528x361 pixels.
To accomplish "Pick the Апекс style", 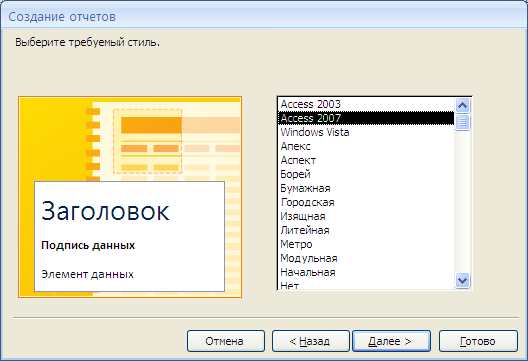I will pyautogui.click(x=366, y=146).
